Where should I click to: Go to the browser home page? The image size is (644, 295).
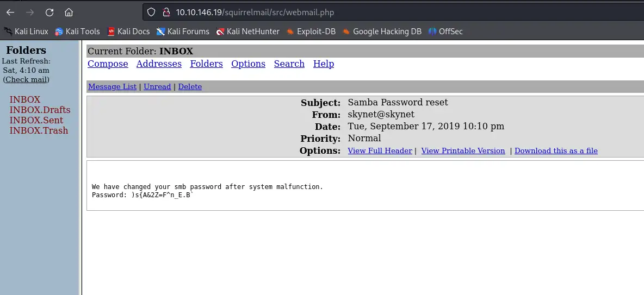pyautogui.click(x=69, y=12)
